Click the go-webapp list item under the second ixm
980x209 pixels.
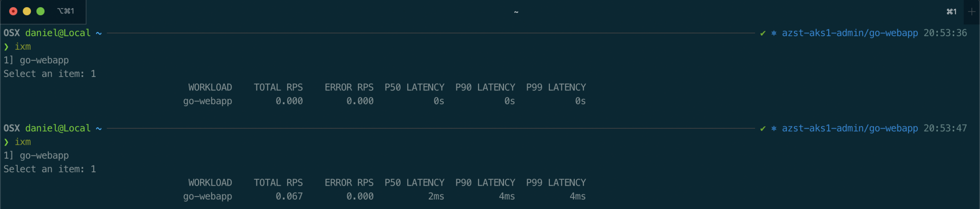[44, 155]
